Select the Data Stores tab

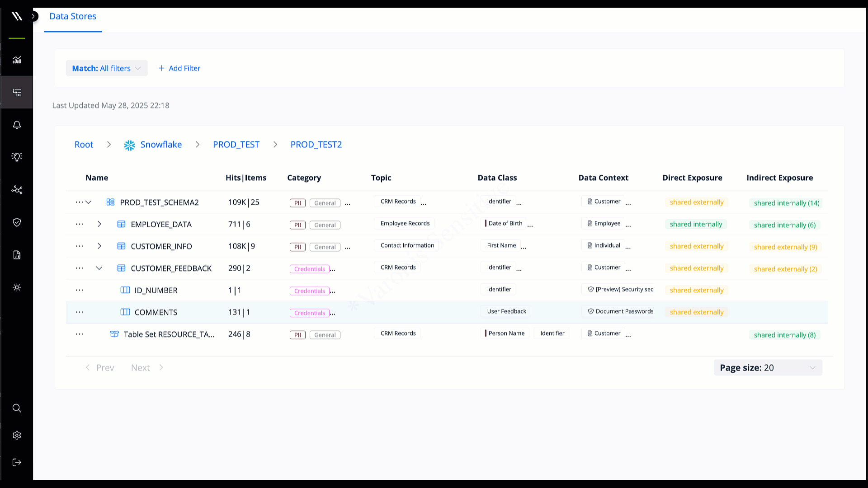point(73,16)
